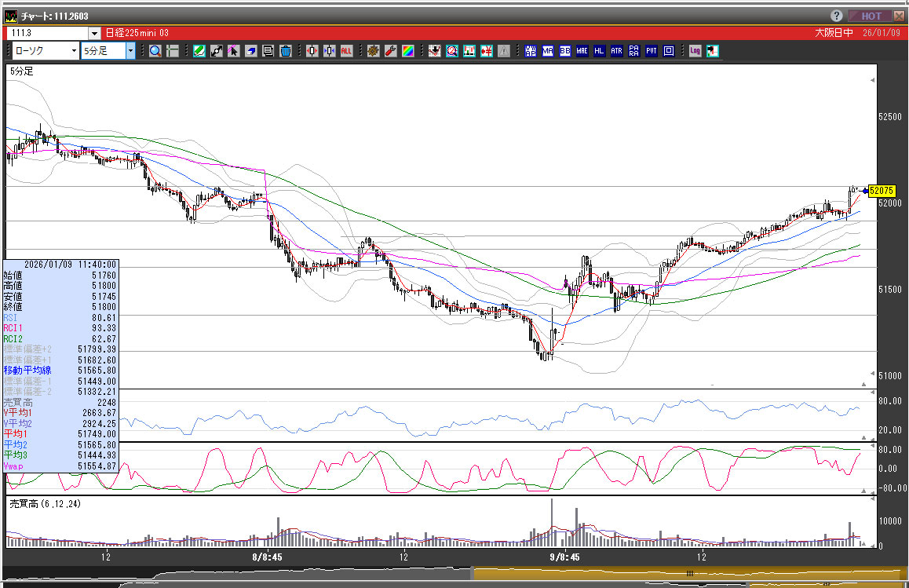Click the red ALL toolbar button
Viewport: 909px width, 588px height.
(346, 51)
